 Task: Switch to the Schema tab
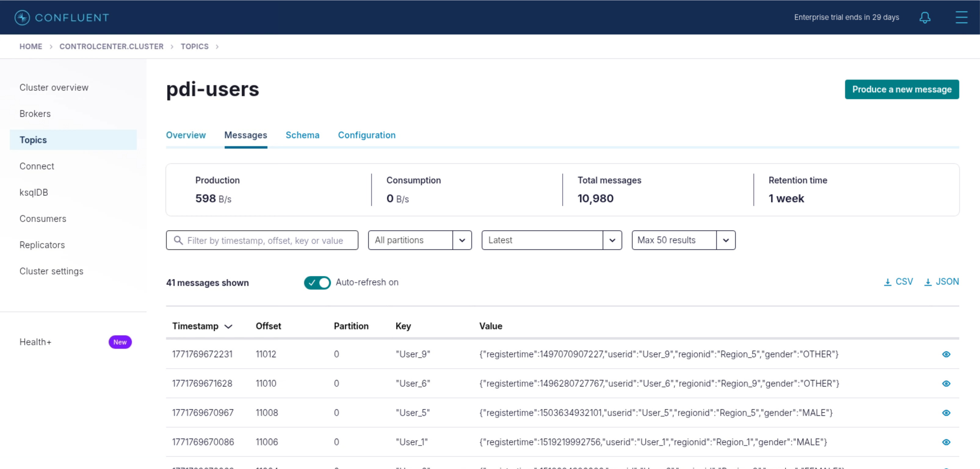302,135
